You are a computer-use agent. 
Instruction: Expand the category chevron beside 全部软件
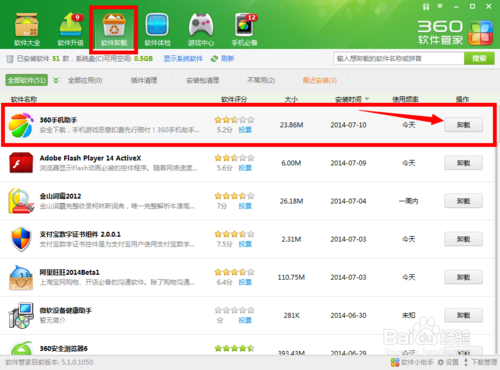(56, 80)
